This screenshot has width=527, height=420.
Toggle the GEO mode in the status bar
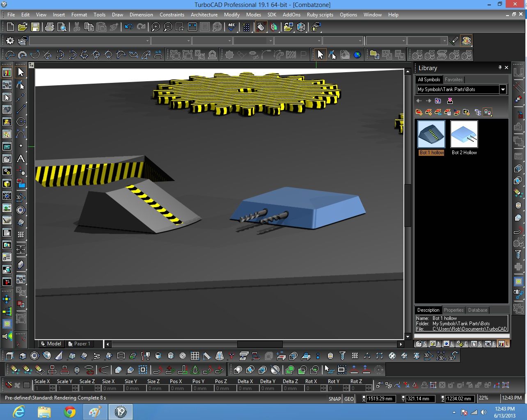(x=348, y=399)
